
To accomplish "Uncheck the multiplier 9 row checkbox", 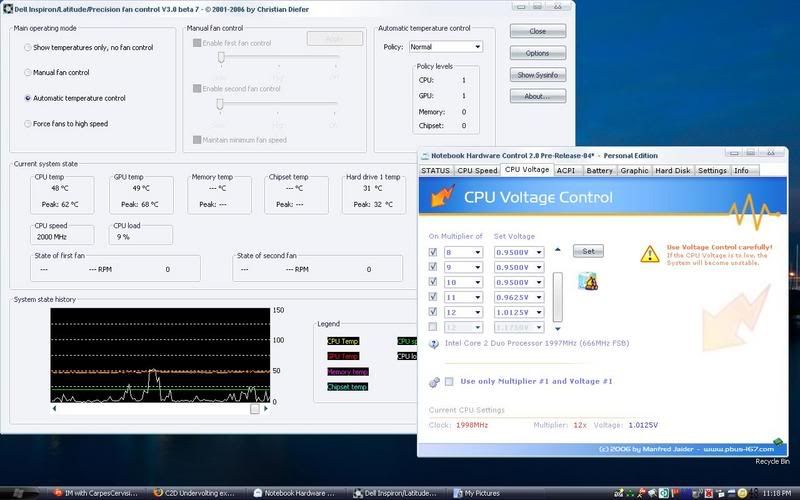I will (433, 267).
